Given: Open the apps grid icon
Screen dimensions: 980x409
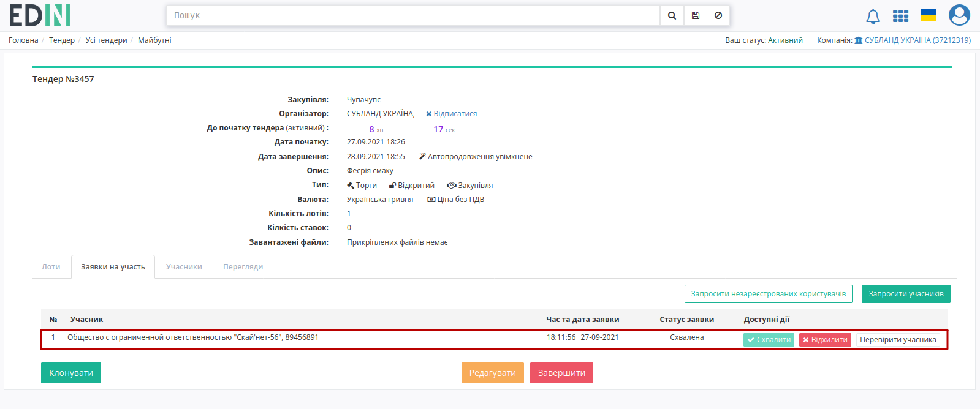Looking at the screenshot, I should coord(900,16).
